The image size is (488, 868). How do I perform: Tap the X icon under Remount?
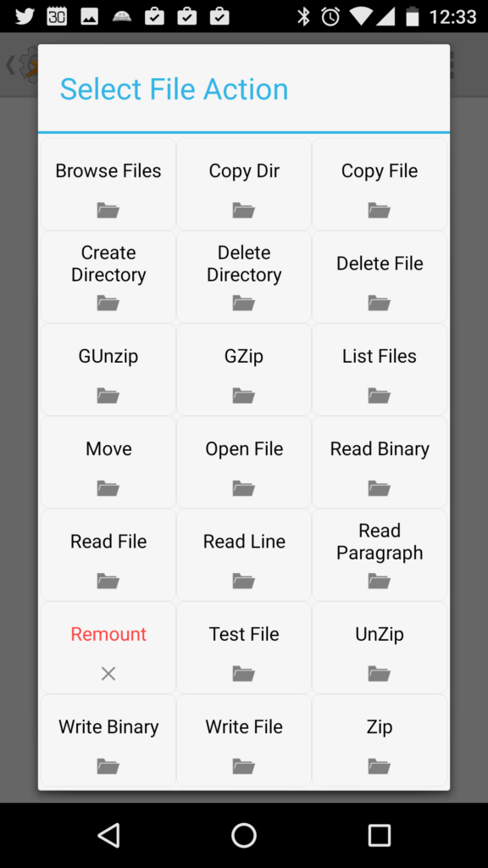pyautogui.click(x=108, y=674)
